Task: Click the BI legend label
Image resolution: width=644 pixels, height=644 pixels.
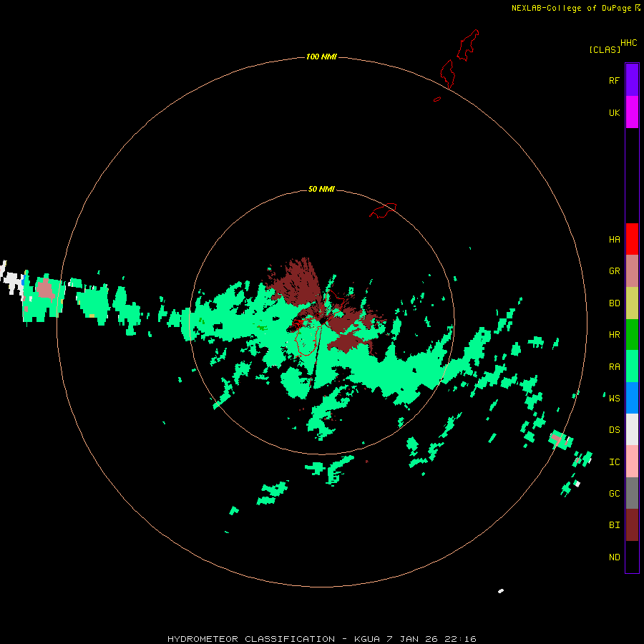Action: pos(614,525)
